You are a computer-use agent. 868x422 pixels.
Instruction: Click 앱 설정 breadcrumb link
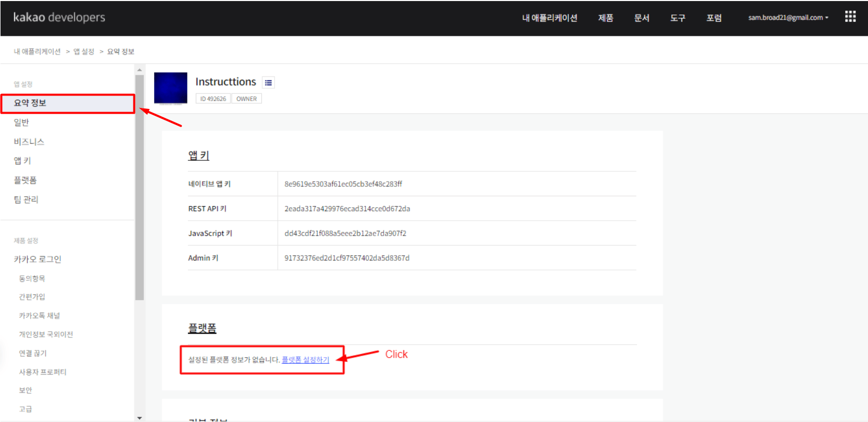pos(84,51)
